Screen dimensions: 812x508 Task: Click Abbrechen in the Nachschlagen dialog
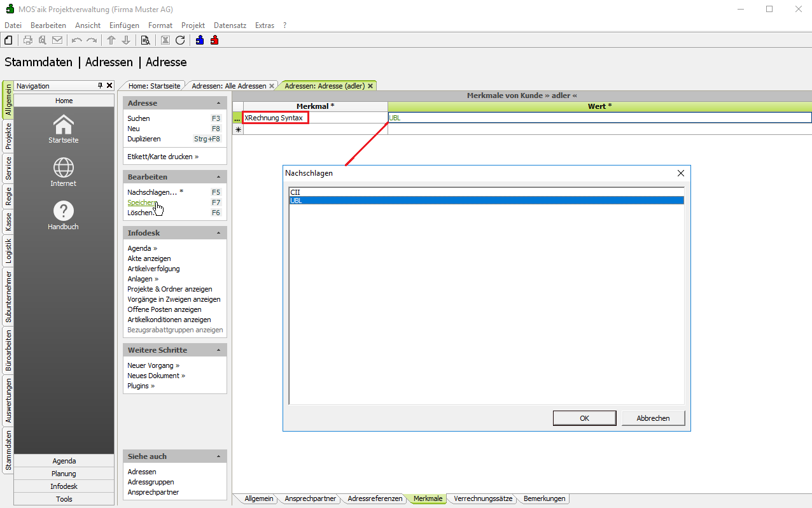point(653,418)
